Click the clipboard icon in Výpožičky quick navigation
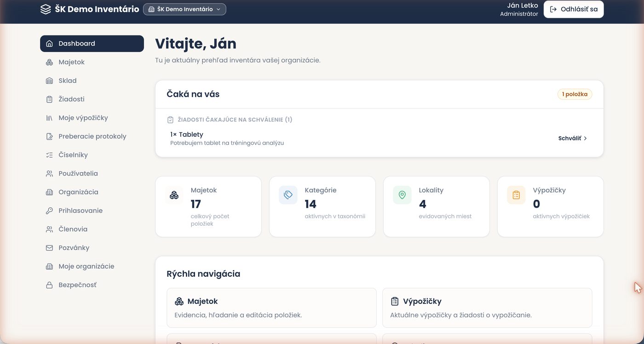Viewport: 644px width, 344px height. [x=395, y=302]
